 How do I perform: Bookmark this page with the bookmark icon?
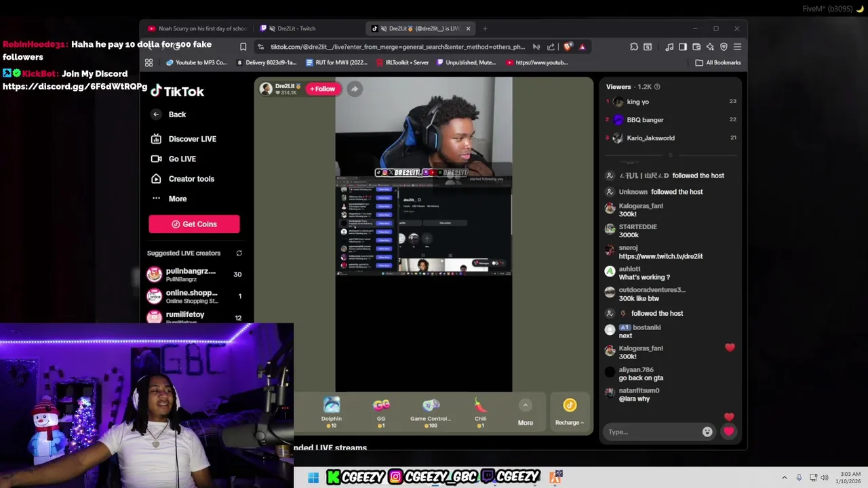[x=243, y=47]
